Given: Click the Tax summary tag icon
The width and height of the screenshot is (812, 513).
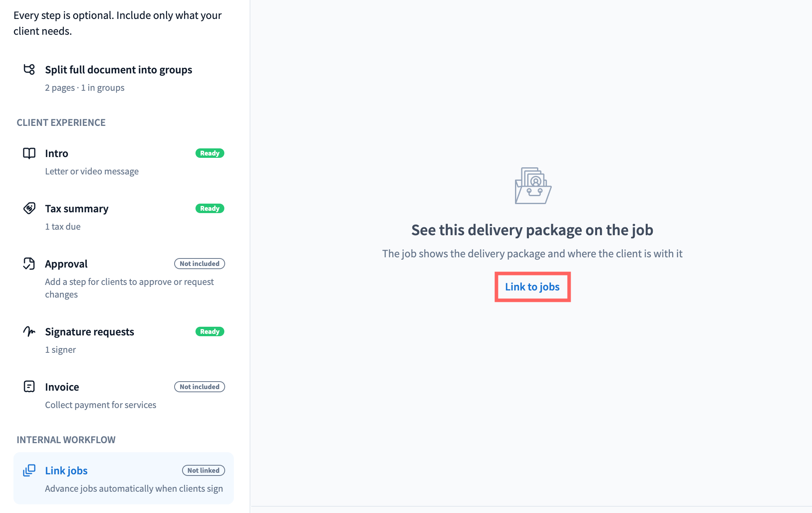Looking at the screenshot, I should pyautogui.click(x=29, y=208).
